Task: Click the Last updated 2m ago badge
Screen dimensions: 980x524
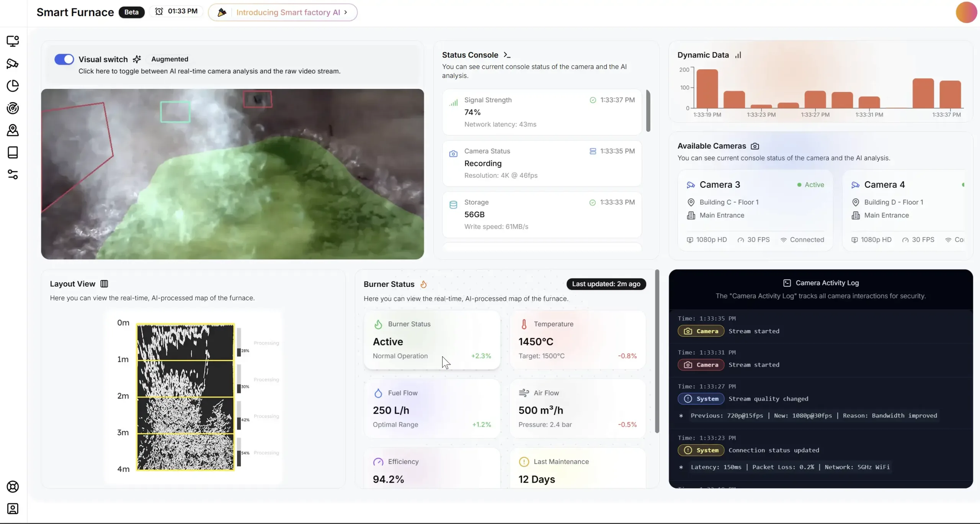Action: [x=606, y=284]
